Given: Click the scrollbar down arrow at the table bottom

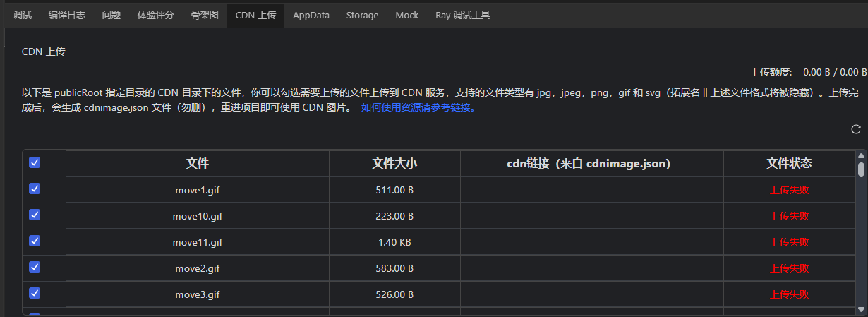Looking at the screenshot, I should tap(861, 310).
